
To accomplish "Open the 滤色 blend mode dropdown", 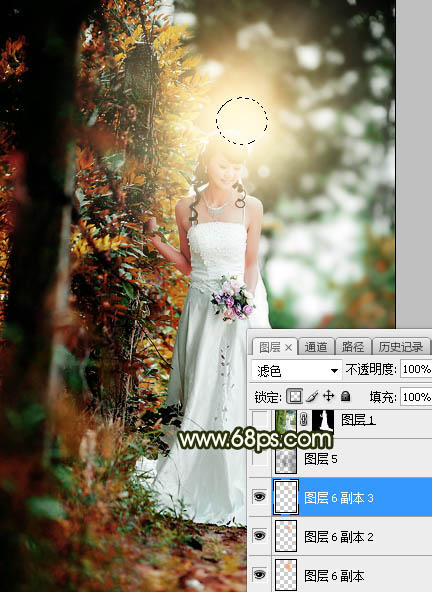I will pyautogui.click(x=296, y=371).
